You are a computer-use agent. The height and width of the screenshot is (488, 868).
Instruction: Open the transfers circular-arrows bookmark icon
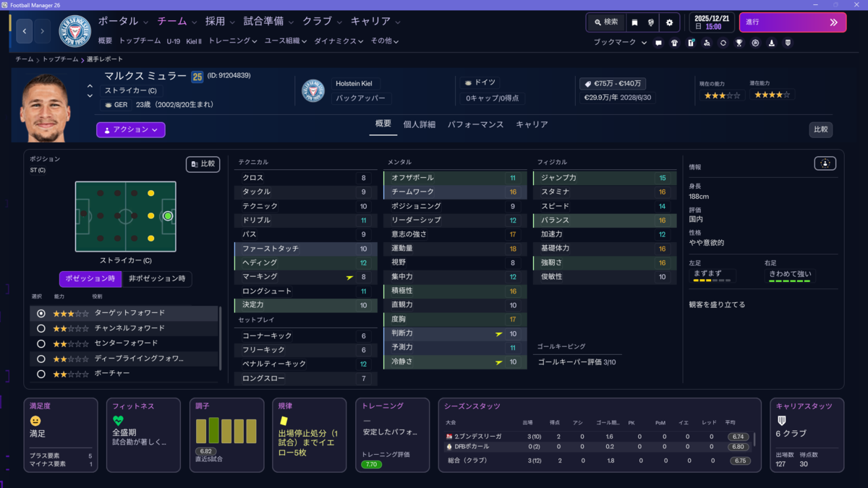click(723, 43)
